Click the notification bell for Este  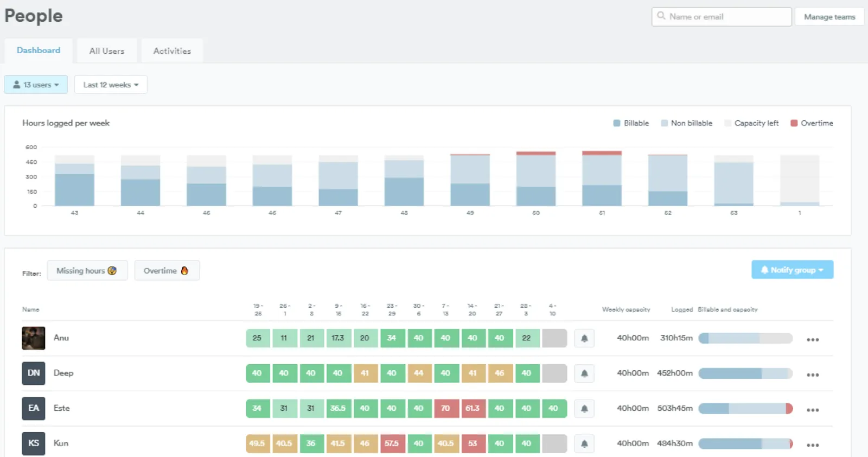tap(584, 409)
